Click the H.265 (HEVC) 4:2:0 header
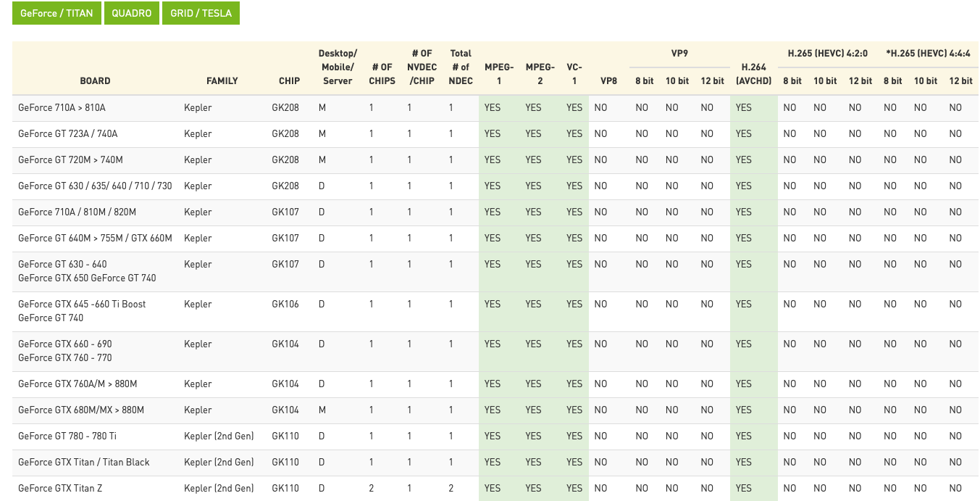Screen dimensions: 980x501 click(x=827, y=54)
